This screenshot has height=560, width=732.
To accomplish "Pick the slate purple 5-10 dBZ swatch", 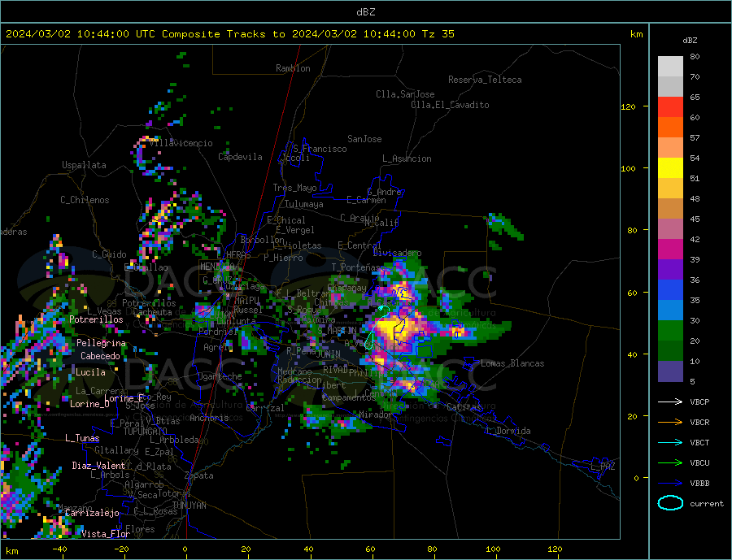I will [670, 371].
